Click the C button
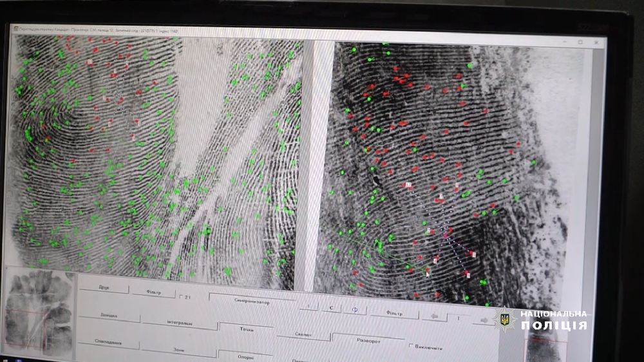 click(331, 308)
